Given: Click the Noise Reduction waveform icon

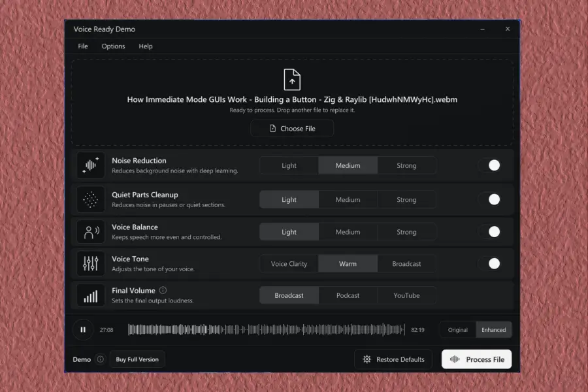Looking at the screenshot, I should [x=90, y=165].
